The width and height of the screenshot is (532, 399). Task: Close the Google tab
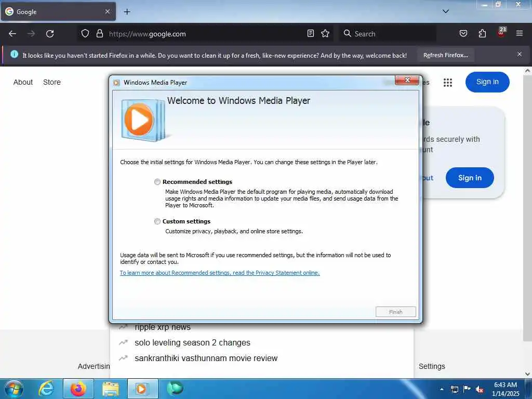107,11
